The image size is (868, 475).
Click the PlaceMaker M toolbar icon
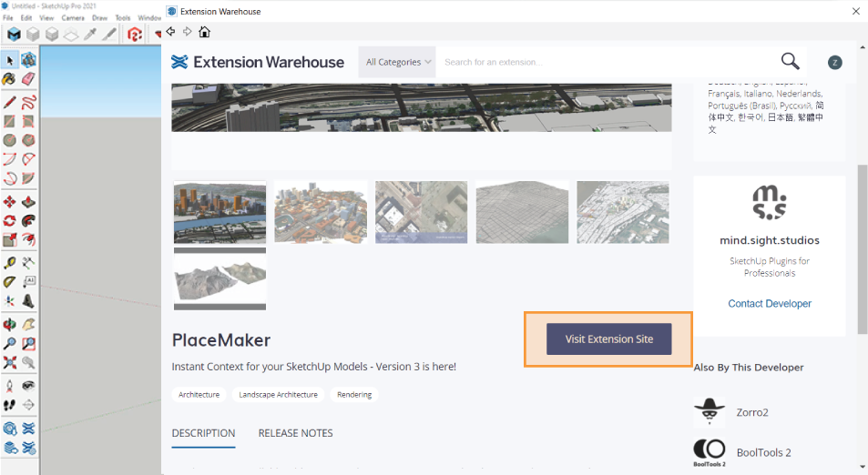[14, 35]
